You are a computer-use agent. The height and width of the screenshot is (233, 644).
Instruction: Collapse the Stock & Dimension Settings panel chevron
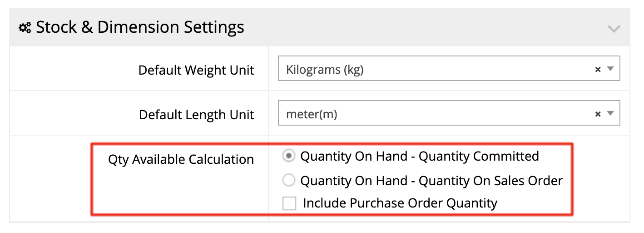614,29
